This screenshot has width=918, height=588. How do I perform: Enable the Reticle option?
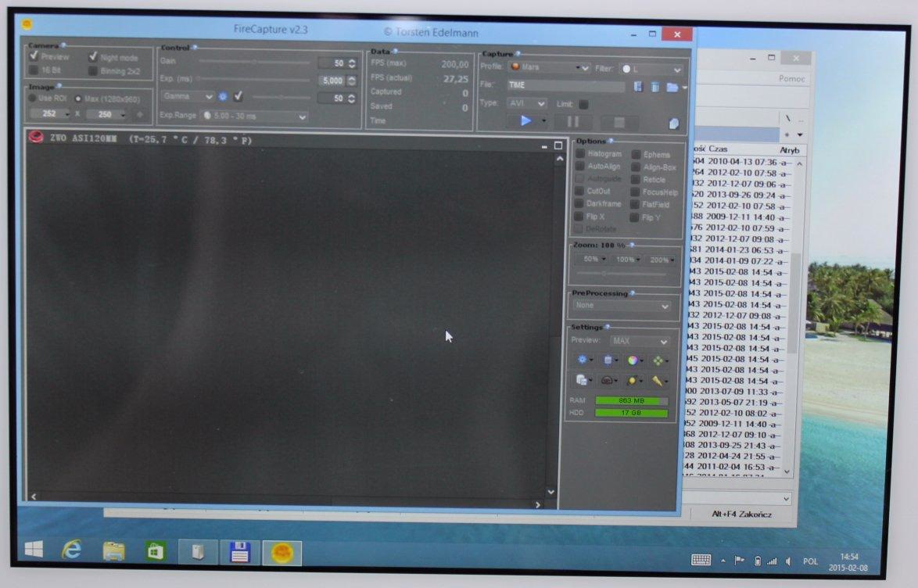[635, 180]
